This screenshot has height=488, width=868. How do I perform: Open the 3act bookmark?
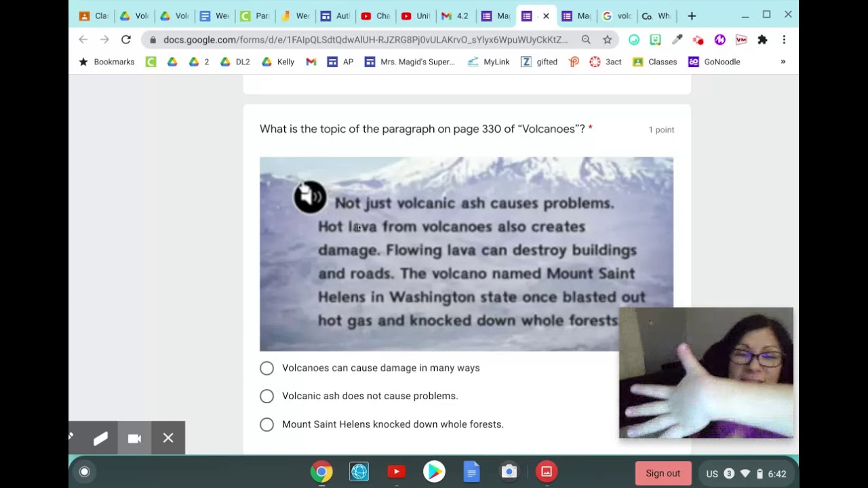tap(606, 62)
